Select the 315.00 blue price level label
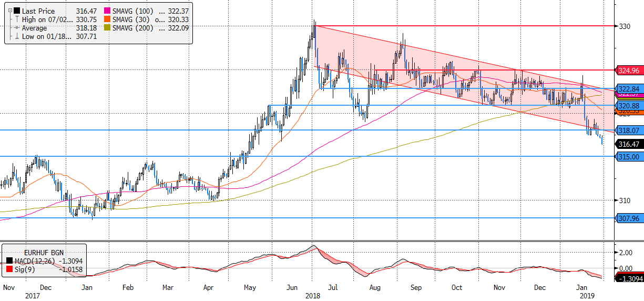This screenshot has width=644, height=301. [x=629, y=157]
